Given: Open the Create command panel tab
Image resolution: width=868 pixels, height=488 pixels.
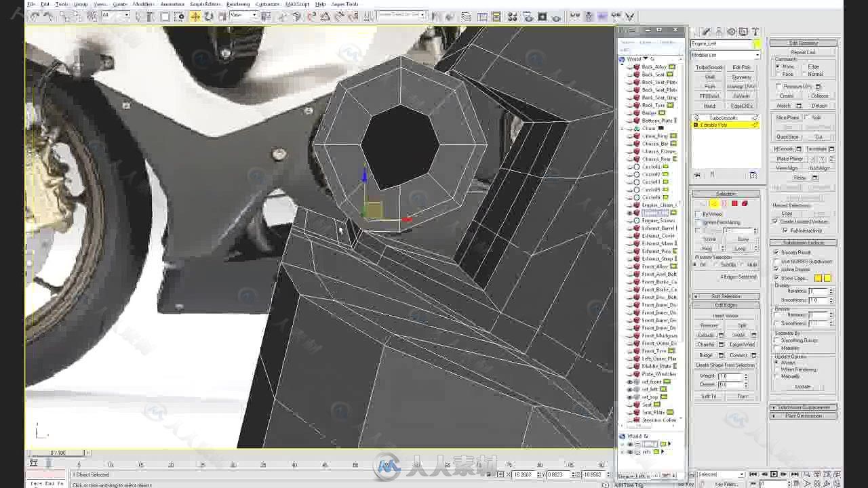Looking at the screenshot, I should 694,32.
